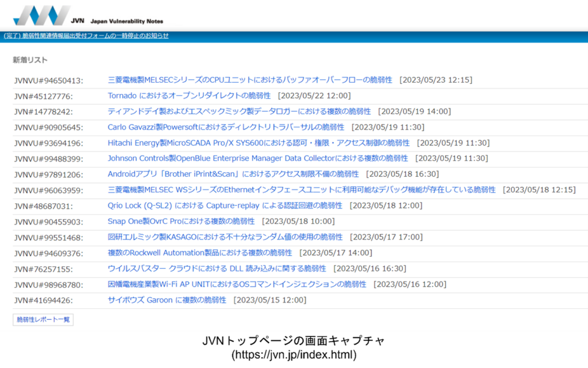Click Johnson Controls製OpenBlue Enterprise Manager link
The image size is (588, 368).
[x=258, y=158]
